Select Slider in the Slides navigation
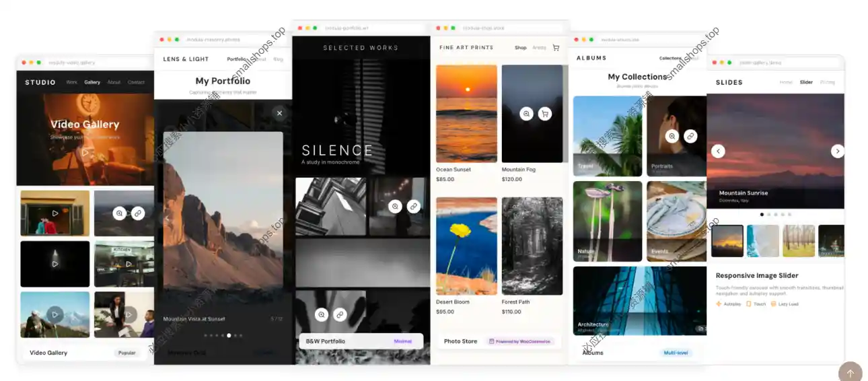The height and width of the screenshot is (381, 868). coord(806,82)
